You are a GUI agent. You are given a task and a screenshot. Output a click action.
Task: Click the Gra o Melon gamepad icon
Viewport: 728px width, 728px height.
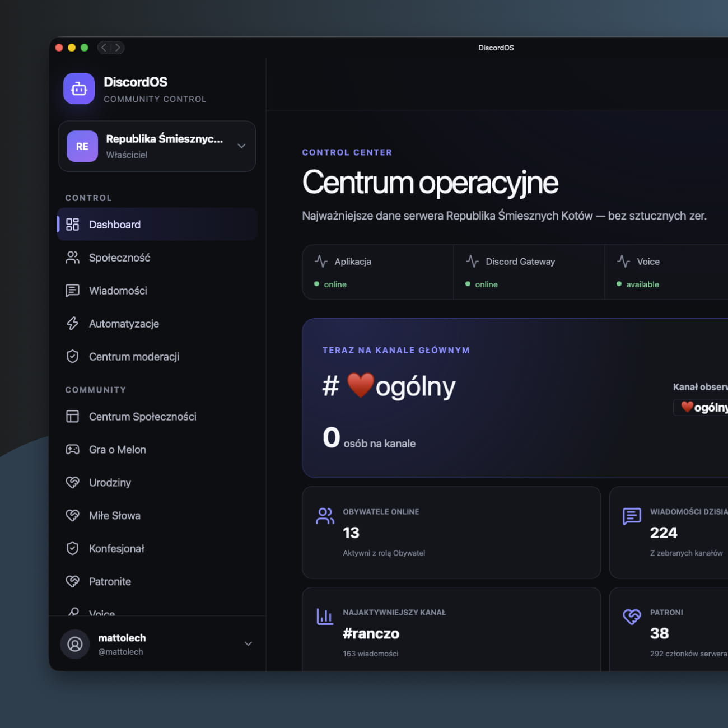pos(72,450)
